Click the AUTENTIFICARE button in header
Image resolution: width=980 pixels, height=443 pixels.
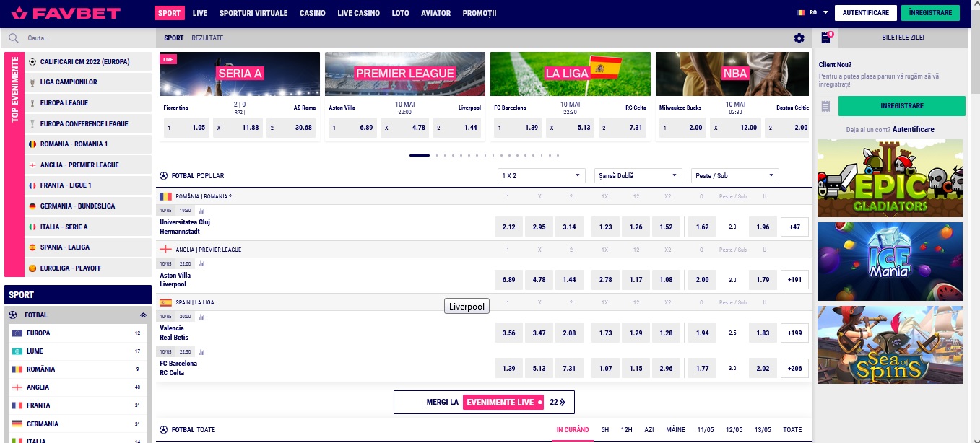866,13
